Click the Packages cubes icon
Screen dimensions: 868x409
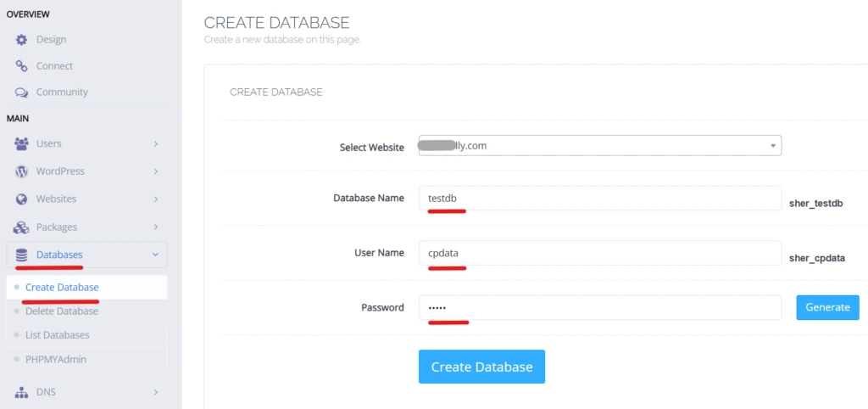click(21, 227)
